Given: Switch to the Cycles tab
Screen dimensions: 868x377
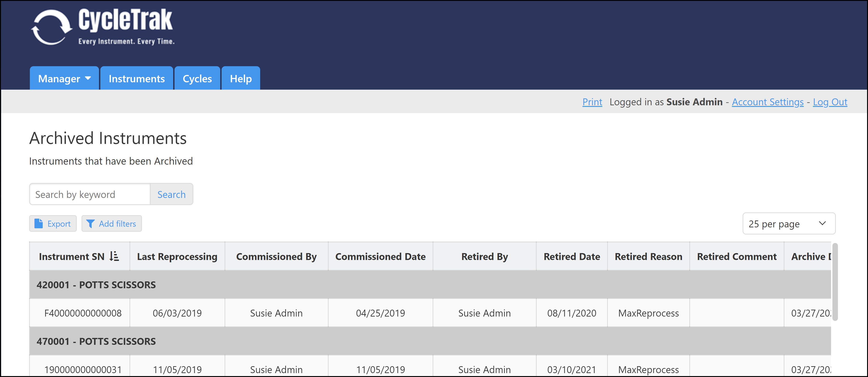Looking at the screenshot, I should tap(197, 79).
